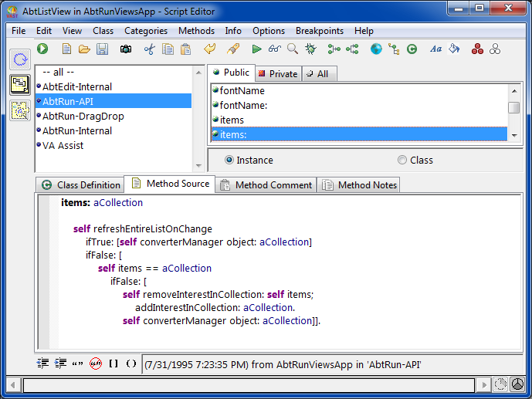The width and height of the screenshot is (532, 399).
Task: Select the Instance radio button
Action: point(229,161)
